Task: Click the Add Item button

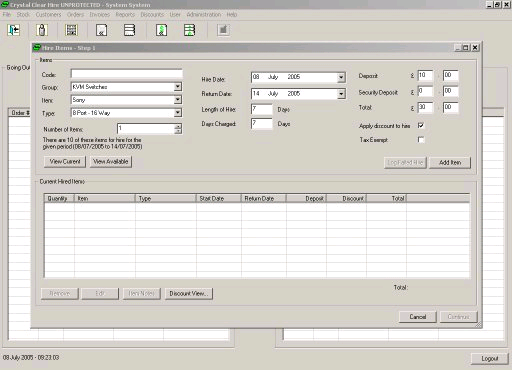Action: point(450,162)
